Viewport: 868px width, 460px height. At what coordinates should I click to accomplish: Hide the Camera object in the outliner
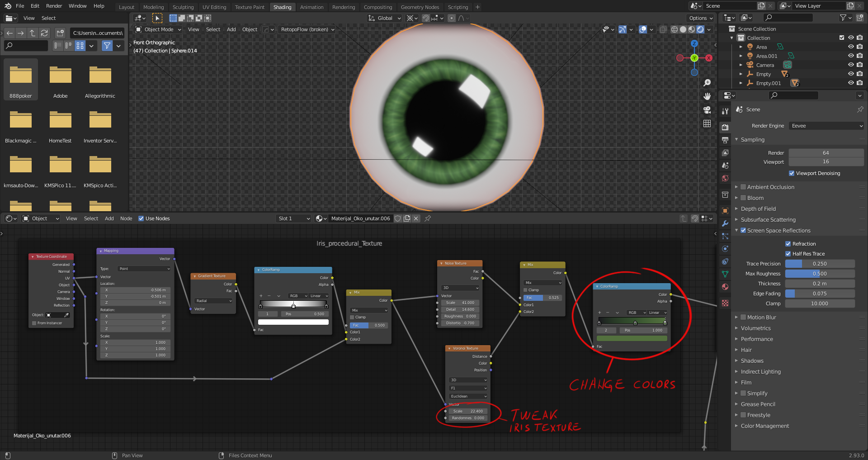point(852,65)
